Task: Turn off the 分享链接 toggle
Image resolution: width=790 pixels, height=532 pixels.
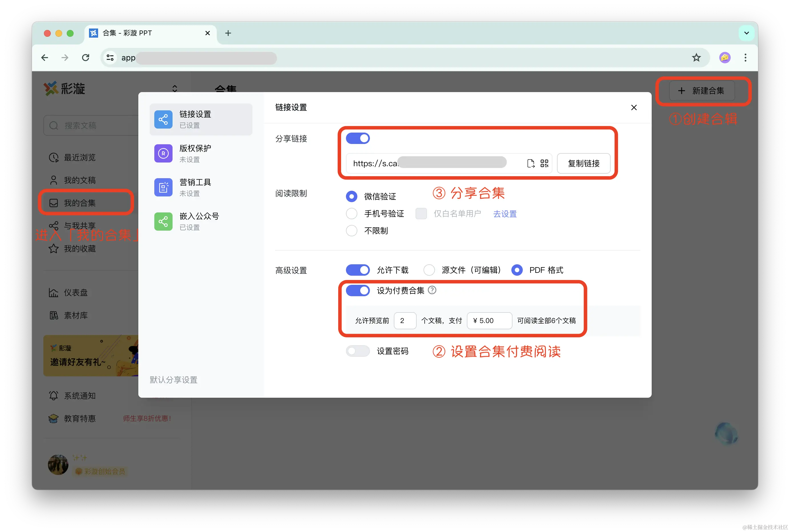Action: [358, 139]
